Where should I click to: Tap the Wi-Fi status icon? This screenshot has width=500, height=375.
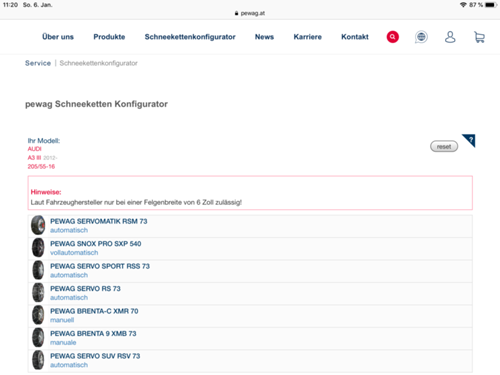463,5
